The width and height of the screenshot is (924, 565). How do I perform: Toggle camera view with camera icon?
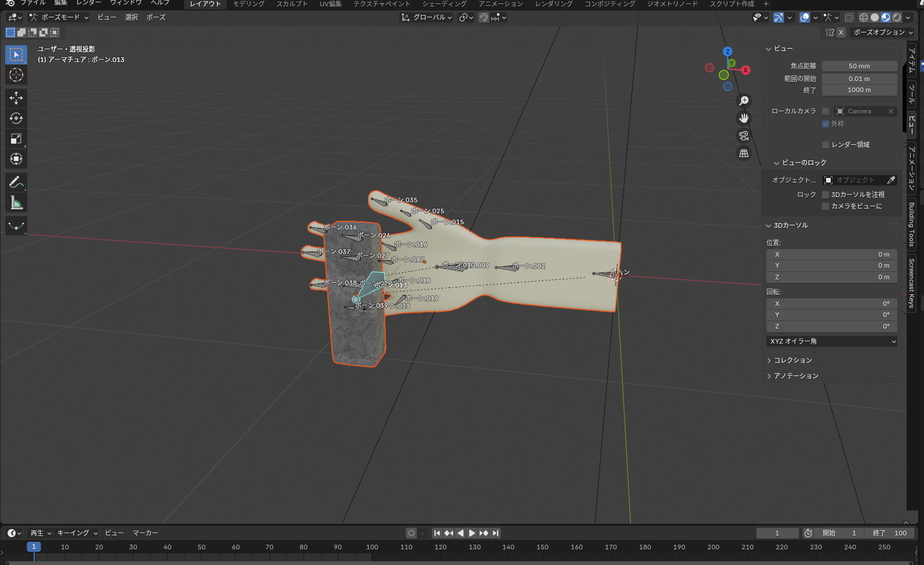(744, 136)
